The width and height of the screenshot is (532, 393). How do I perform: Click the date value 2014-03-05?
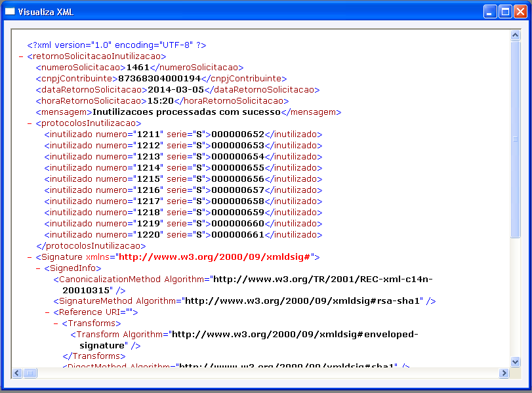[x=176, y=90]
